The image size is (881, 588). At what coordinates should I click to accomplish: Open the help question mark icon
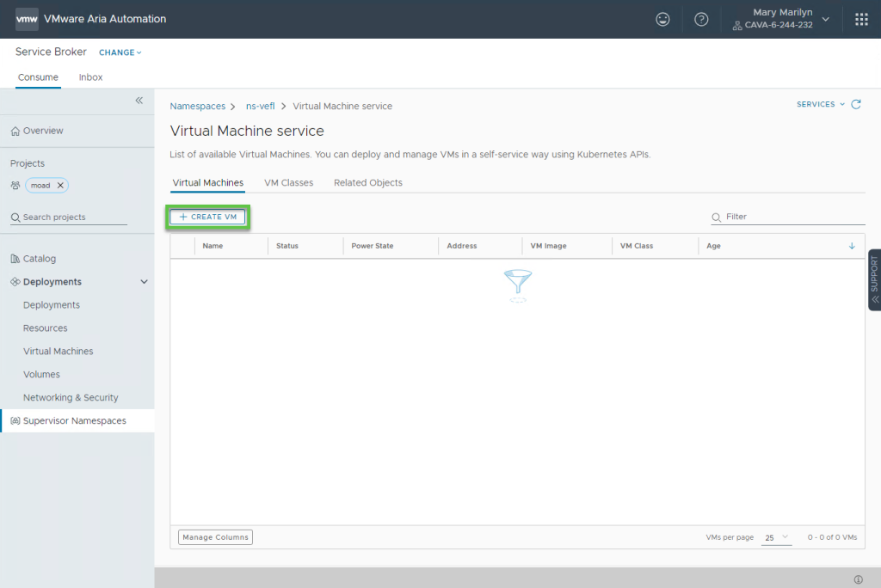(x=701, y=19)
